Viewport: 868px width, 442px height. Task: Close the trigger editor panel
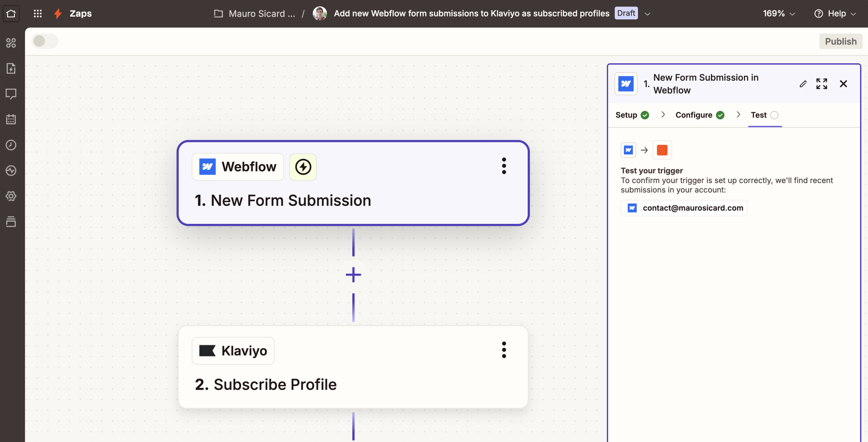(843, 84)
